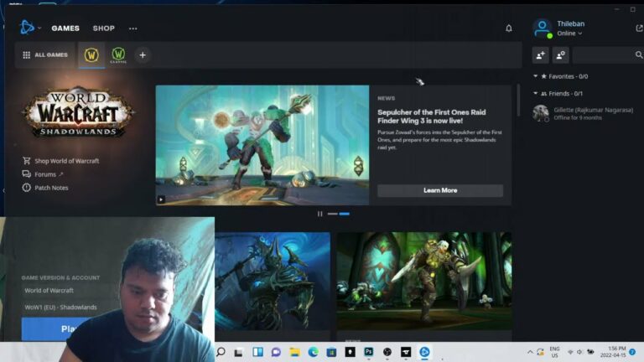Select the second carousel slide indicator
The image size is (644, 362).
tap(345, 214)
